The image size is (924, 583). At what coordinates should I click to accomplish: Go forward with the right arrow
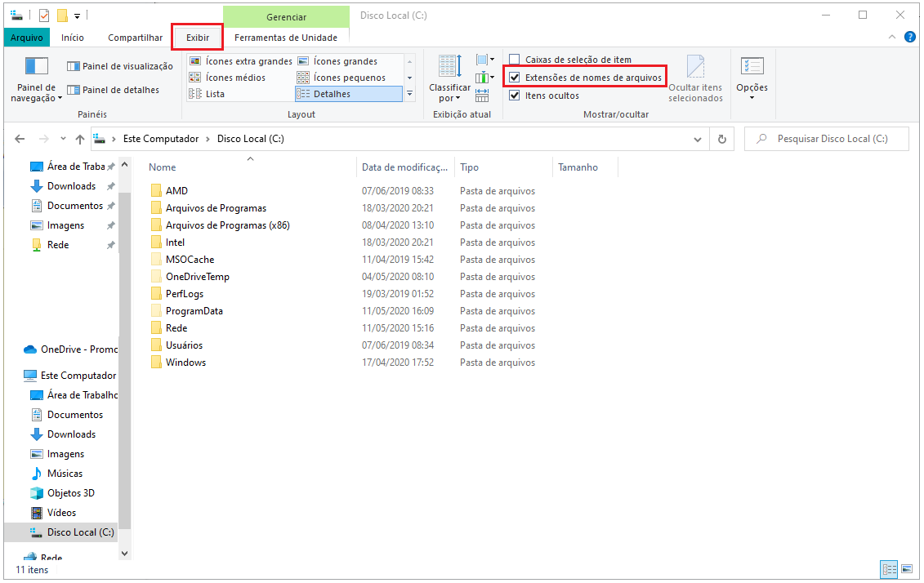tap(43, 139)
